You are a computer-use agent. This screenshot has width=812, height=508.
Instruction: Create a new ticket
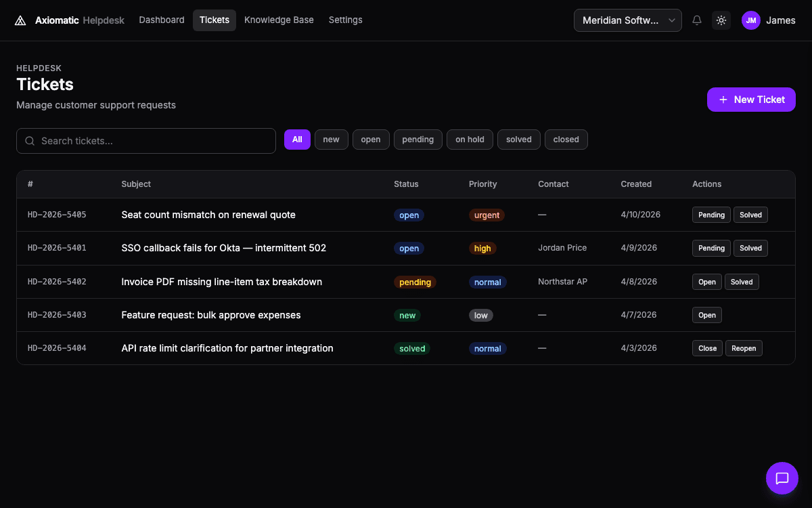[751, 100]
